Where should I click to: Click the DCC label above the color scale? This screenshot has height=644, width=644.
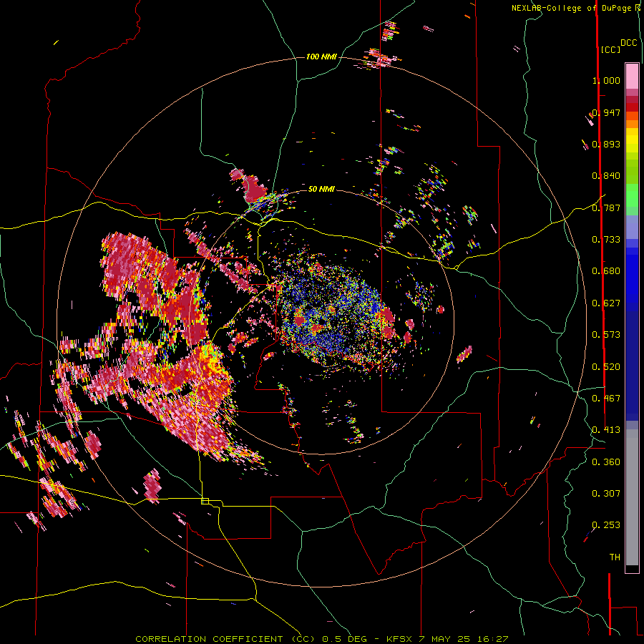coord(628,43)
